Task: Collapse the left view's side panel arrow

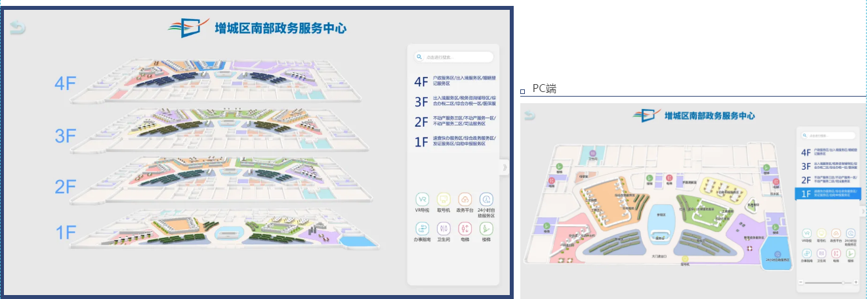Action: click(504, 167)
